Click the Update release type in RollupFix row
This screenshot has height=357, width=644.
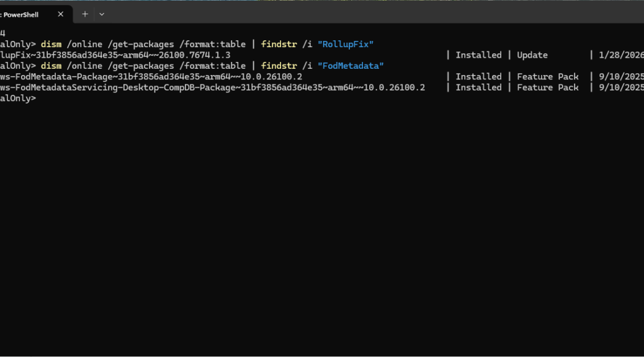(x=532, y=55)
